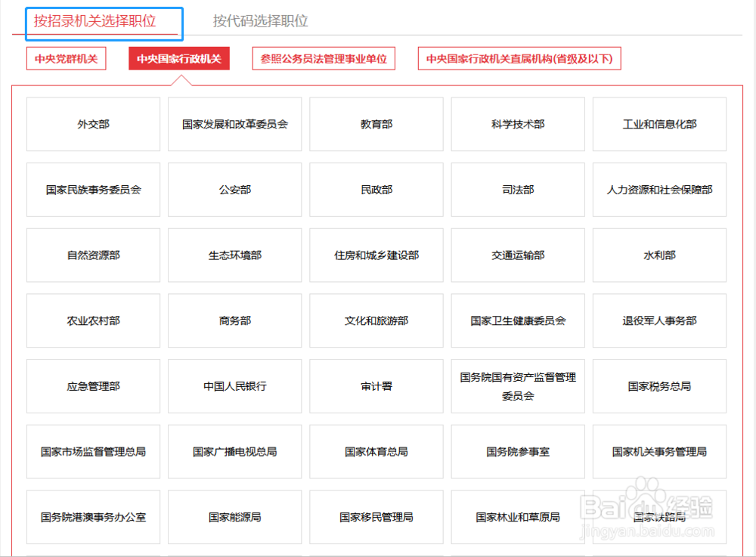Select the 中央党群机关 category
The height and width of the screenshot is (557, 756).
click(66, 57)
